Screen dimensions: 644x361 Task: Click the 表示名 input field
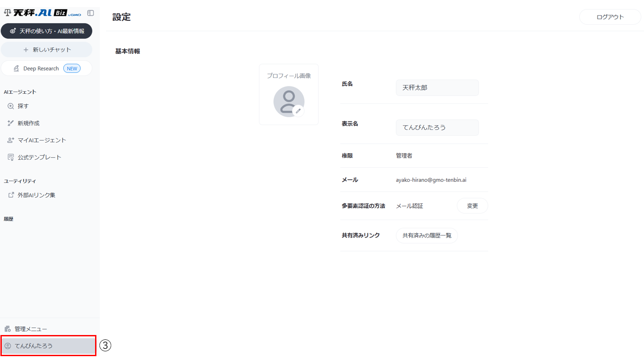(x=437, y=128)
